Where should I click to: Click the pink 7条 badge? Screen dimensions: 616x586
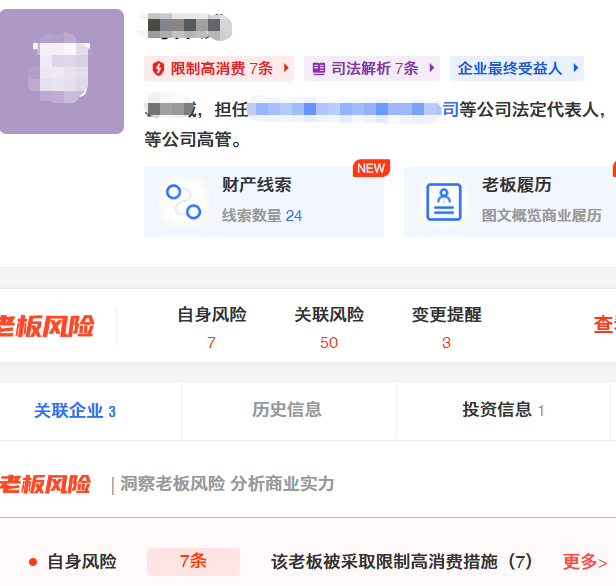pyautogui.click(x=193, y=562)
